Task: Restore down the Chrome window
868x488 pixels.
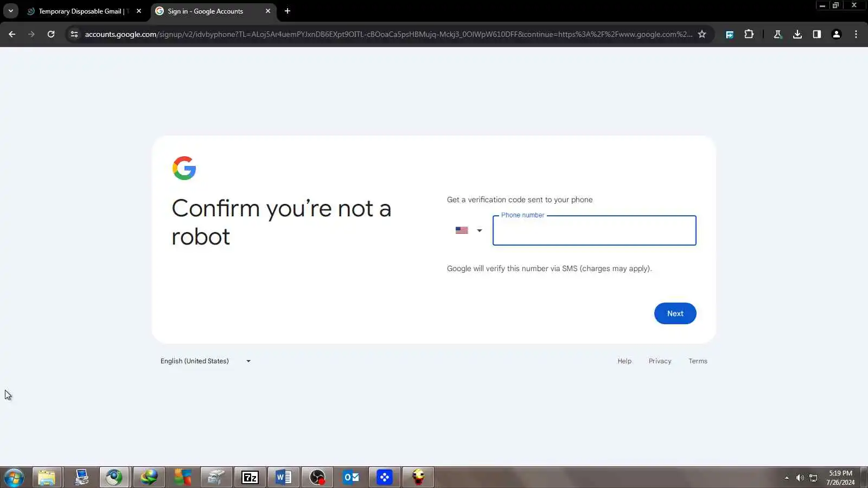Action: pos(835,5)
